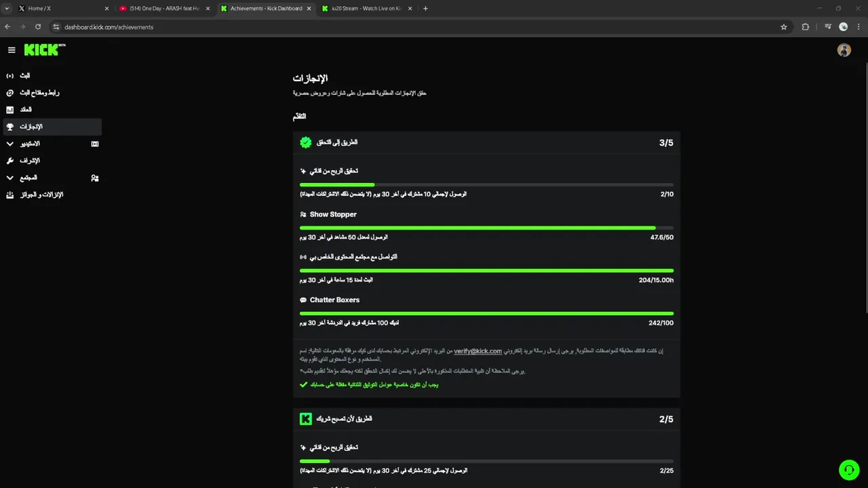Reload the page
This screenshot has height=488, width=868.
click(38, 27)
